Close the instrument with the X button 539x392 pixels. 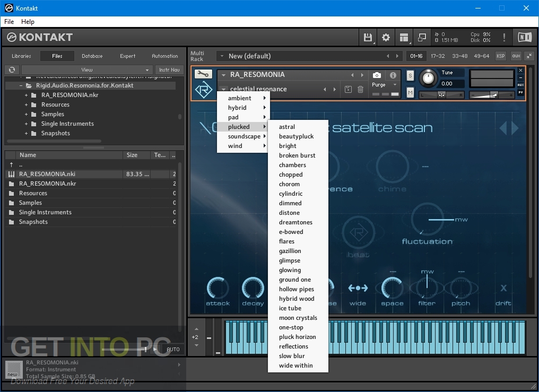pyautogui.click(x=520, y=71)
